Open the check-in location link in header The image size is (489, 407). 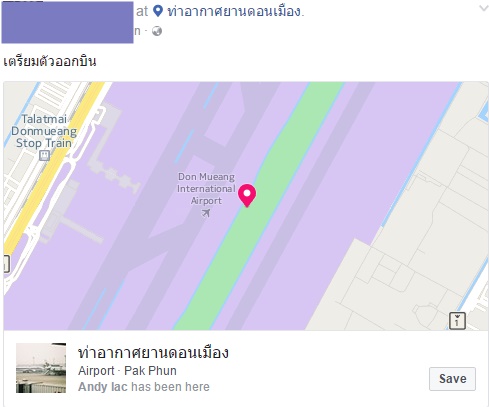[x=235, y=12]
